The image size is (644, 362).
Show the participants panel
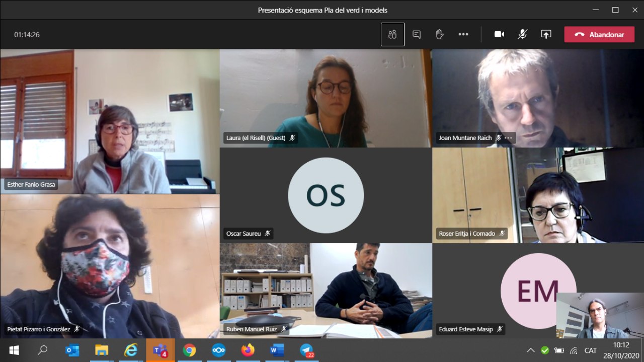point(392,34)
